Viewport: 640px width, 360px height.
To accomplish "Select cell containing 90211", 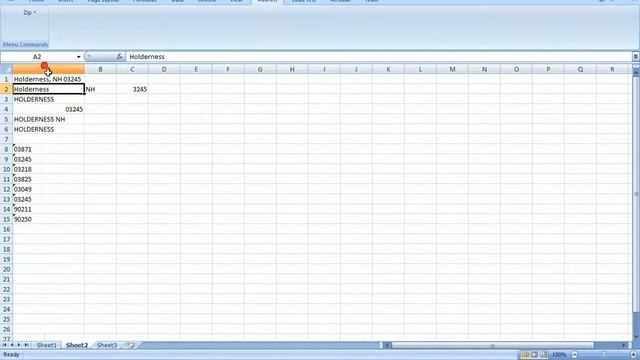I will pyautogui.click(x=49, y=209).
